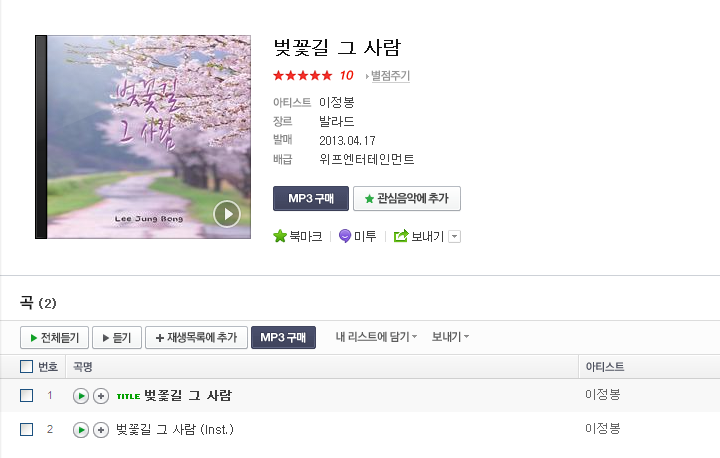The image size is (720, 458).
Task: Click the green 북마크 star icon
Action: point(280,236)
